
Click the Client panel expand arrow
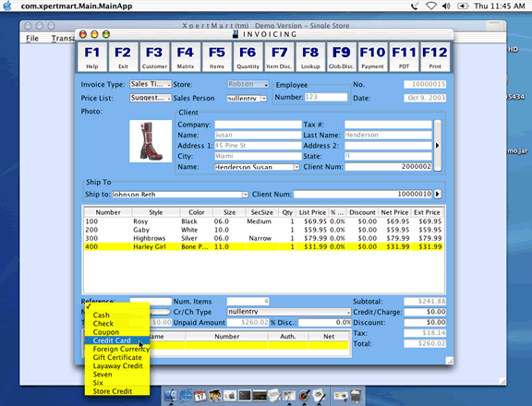point(438,146)
